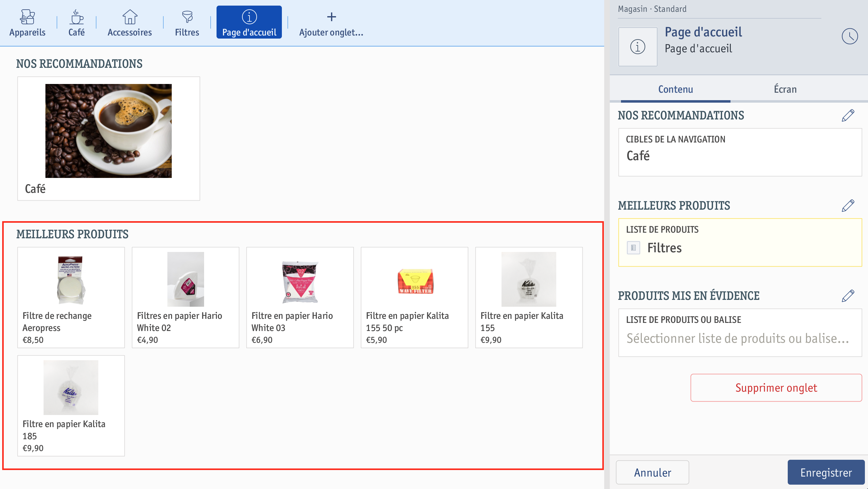Click the Annuler button
The width and height of the screenshot is (868, 489).
point(652,473)
